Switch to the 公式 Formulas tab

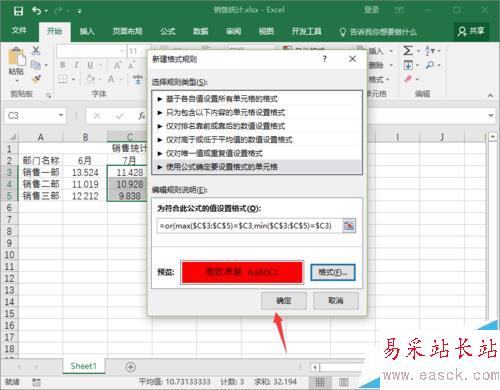point(168,32)
